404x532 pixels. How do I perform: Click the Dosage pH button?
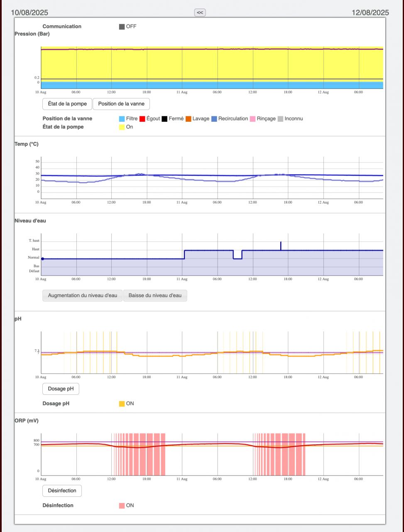[61, 389]
